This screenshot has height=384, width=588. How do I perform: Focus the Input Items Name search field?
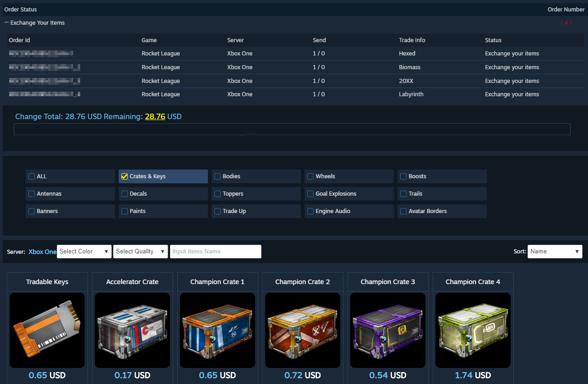click(216, 252)
